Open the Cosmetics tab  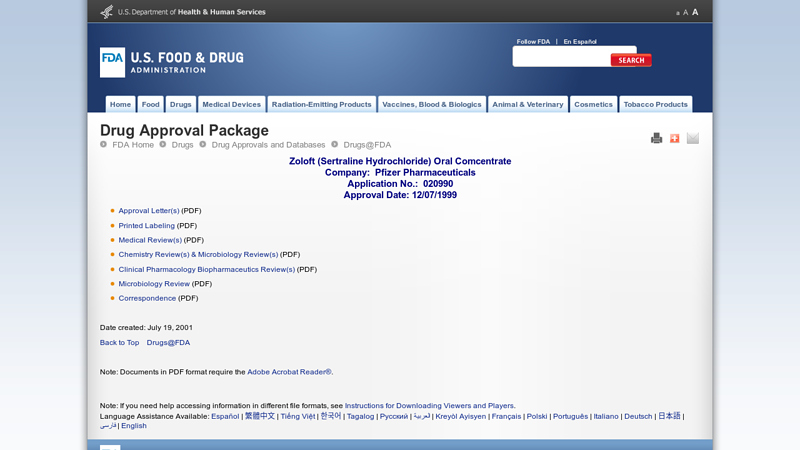point(593,104)
